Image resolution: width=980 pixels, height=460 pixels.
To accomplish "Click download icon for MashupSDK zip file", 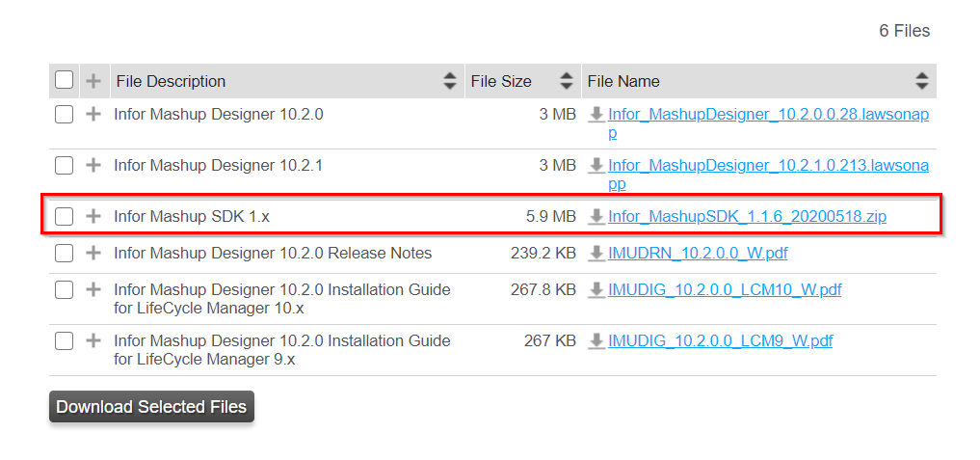I will coord(596,217).
